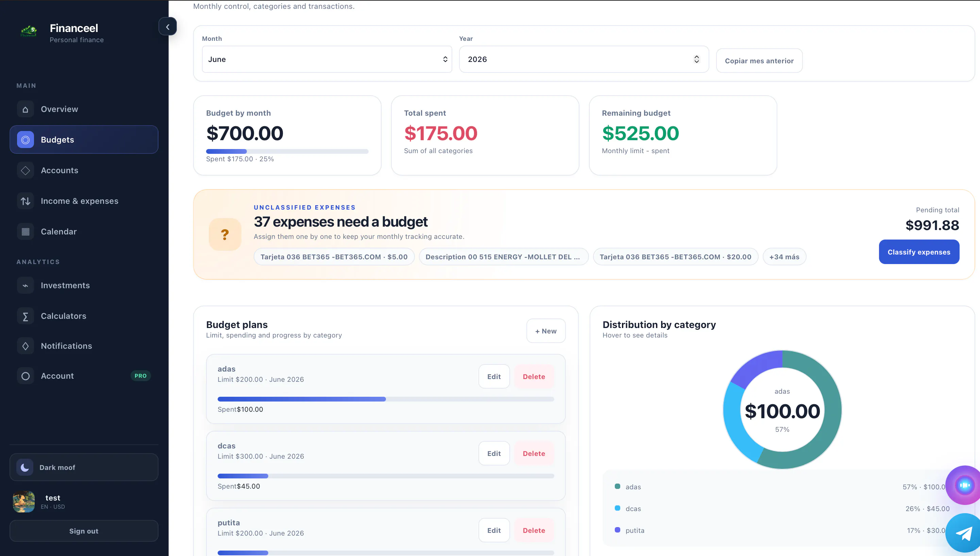Delete the adas budget plan
Image resolution: width=980 pixels, height=556 pixels.
pyautogui.click(x=534, y=377)
